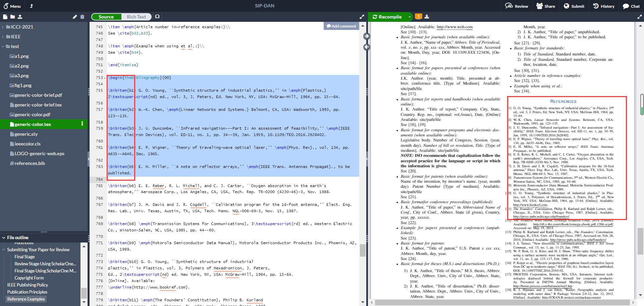Collapse the test folder

pos(4,46)
